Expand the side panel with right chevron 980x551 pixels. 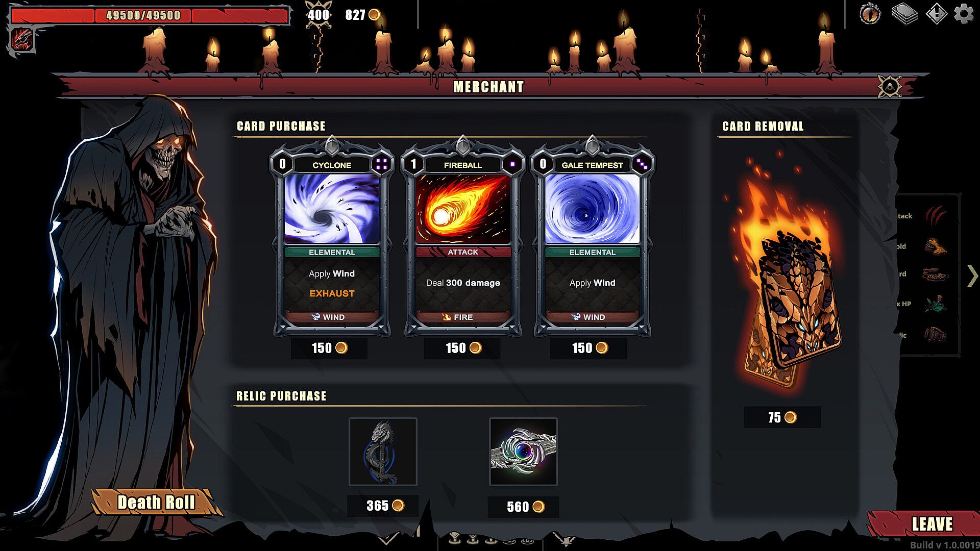[972, 276]
